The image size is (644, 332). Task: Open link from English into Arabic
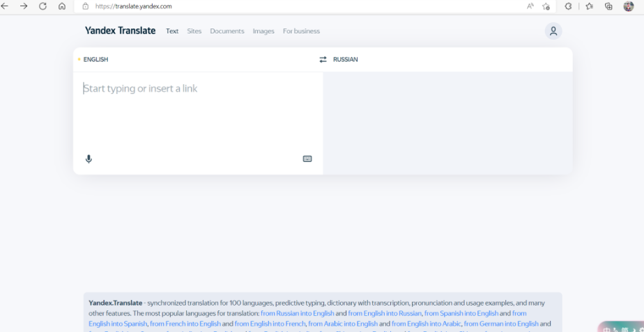coord(427,324)
